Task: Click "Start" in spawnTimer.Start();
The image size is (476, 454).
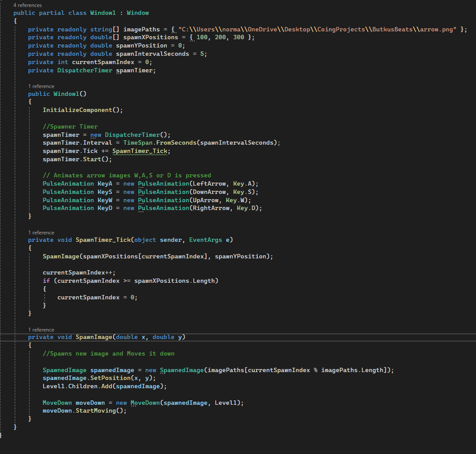Action: (x=92, y=159)
